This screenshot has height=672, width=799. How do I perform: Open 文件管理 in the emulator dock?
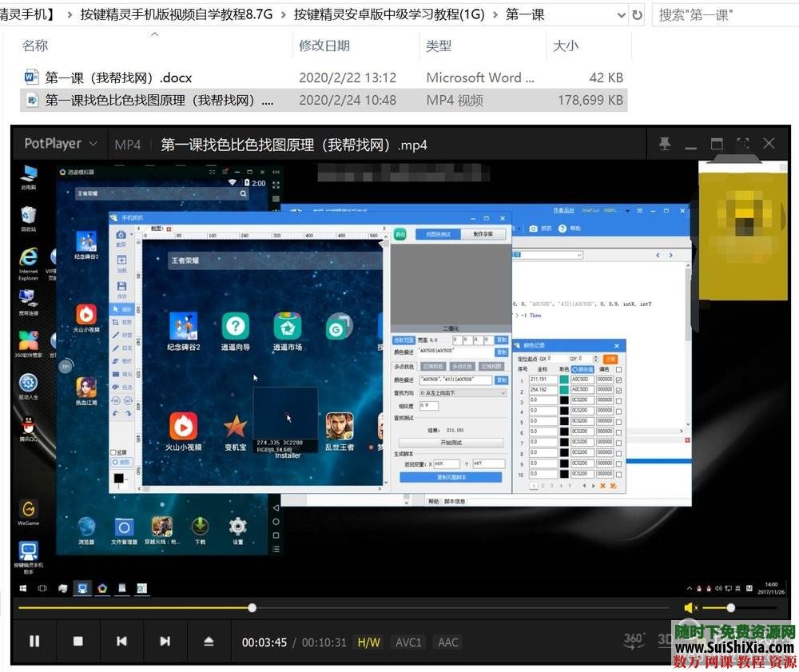(x=124, y=527)
